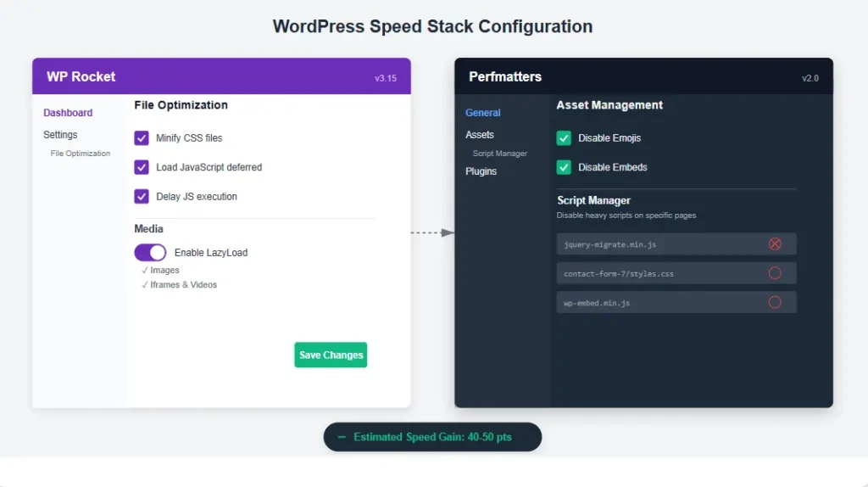Image resolution: width=868 pixels, height=487 pixels.
Task: Open Perfmatters General menu item
Action: 482,113
